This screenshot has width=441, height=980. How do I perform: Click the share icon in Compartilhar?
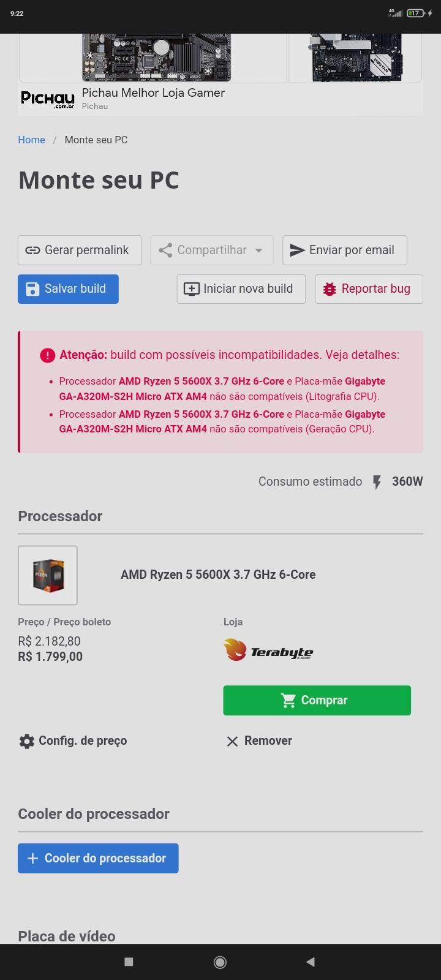[x=165, y=250]
